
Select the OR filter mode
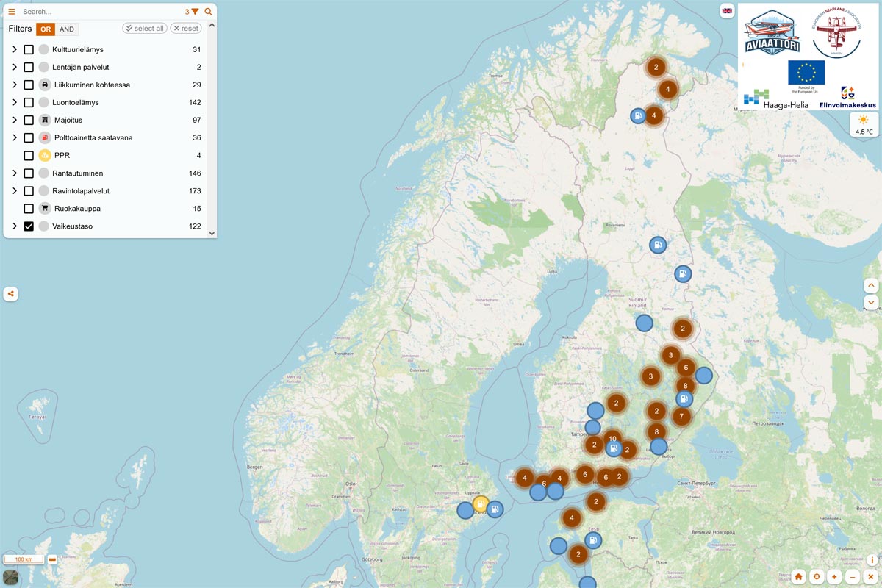[x=46, y=29]
